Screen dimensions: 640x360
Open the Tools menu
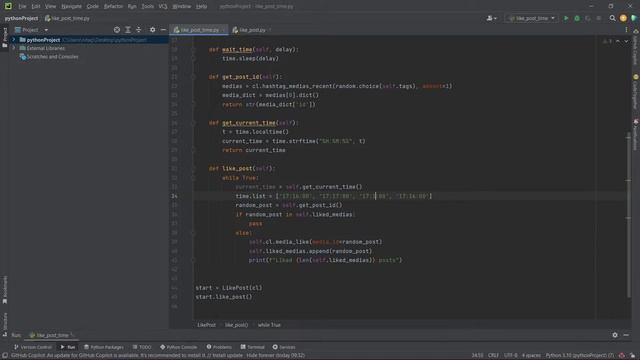[x=148, y=7]
